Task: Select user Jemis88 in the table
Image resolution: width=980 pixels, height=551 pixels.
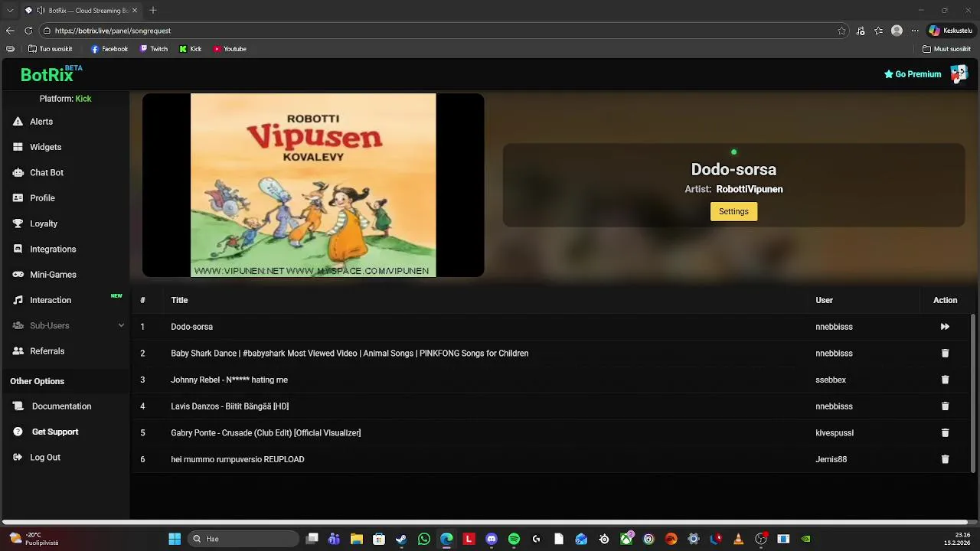Action: pyautogui.click(x=831, y=459)
